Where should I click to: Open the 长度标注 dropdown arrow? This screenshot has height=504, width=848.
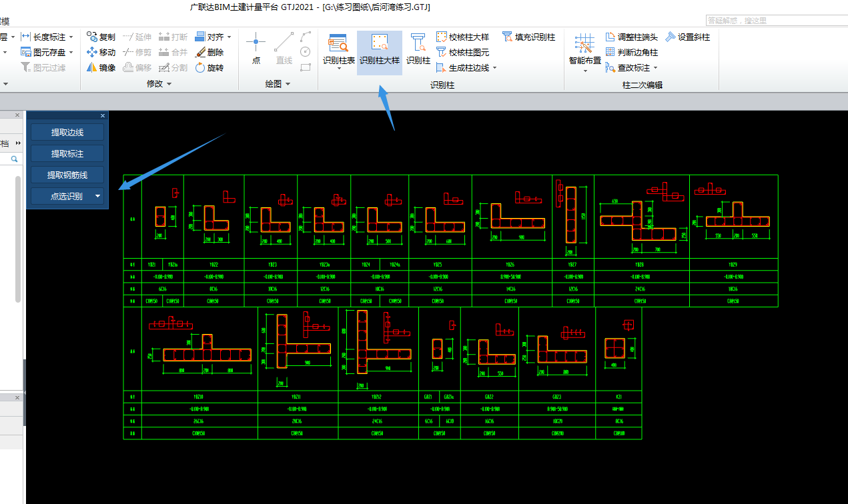click(x=71, y=37)
